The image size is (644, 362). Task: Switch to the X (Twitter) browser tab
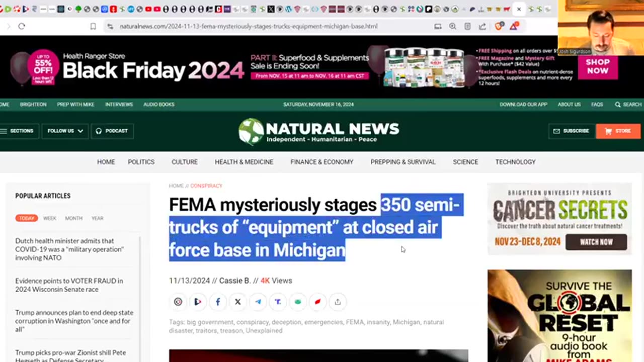271,9
